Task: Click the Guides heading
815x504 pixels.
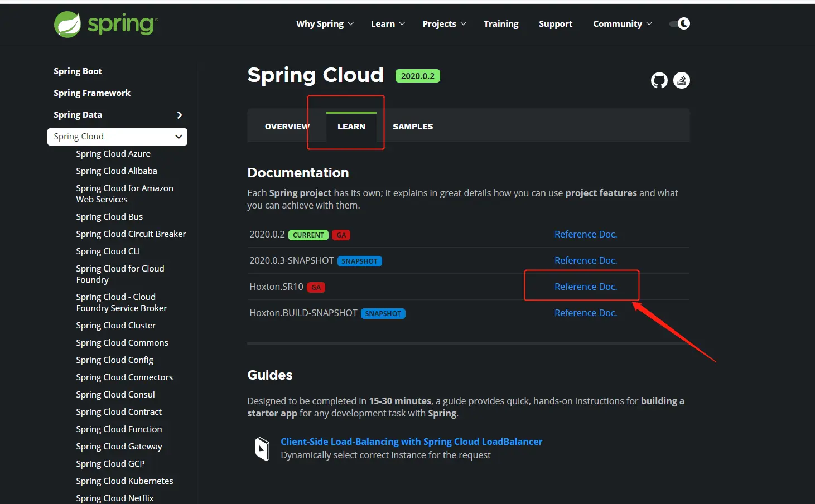Action: (270, 375)
